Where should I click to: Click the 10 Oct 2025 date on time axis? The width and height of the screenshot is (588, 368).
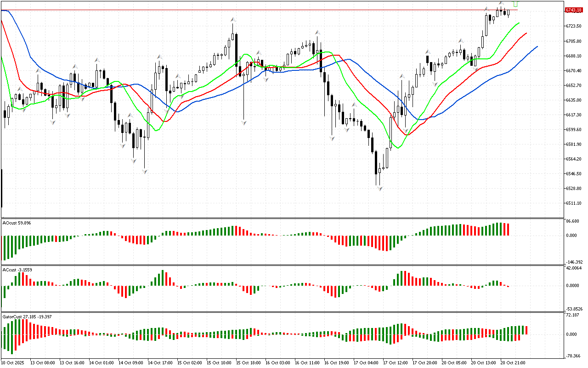point(14,362)
